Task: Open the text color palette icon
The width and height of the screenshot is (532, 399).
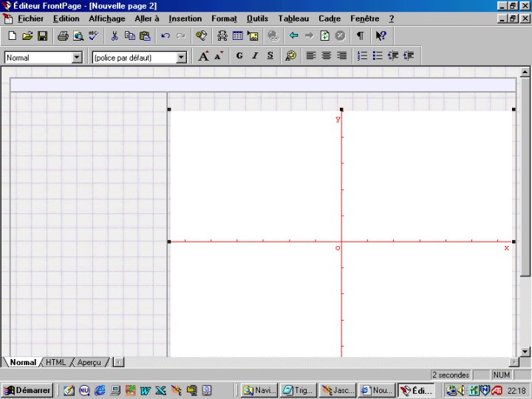Action: pyautogui.click(x=291, y=56)
